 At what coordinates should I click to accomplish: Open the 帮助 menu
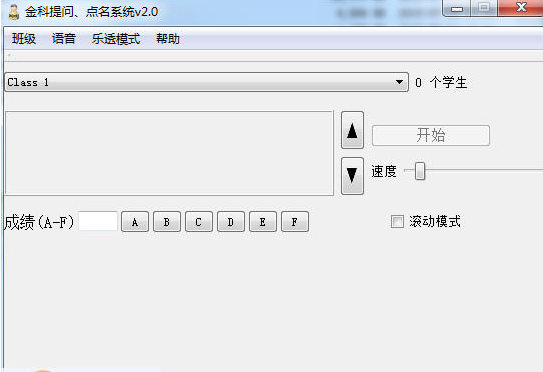(168, 38)
